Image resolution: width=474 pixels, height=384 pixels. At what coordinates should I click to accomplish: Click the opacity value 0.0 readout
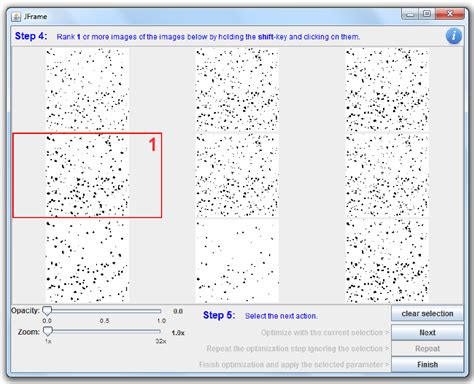pyautogui.click(x=178, y=311)
